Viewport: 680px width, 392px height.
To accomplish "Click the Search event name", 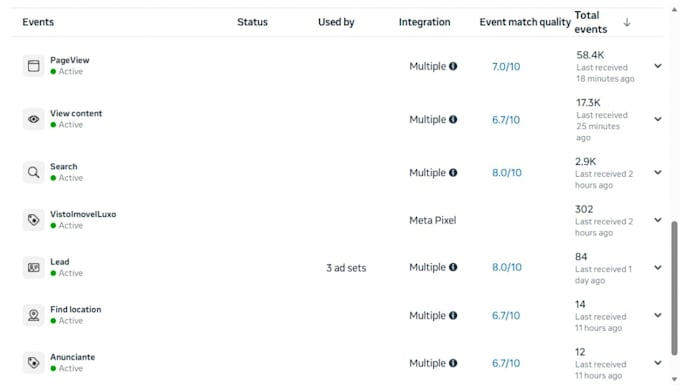I will [63, 167].
